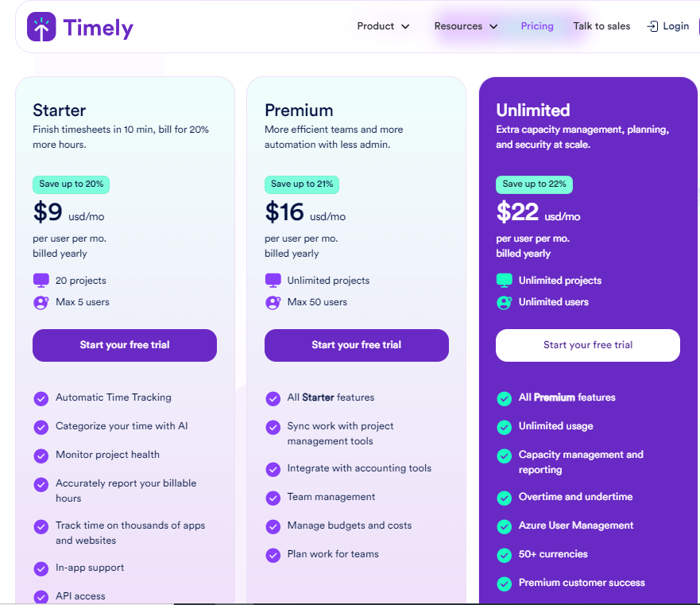Click the green checkmark beside Azure User Management

[x=504, y=525]
